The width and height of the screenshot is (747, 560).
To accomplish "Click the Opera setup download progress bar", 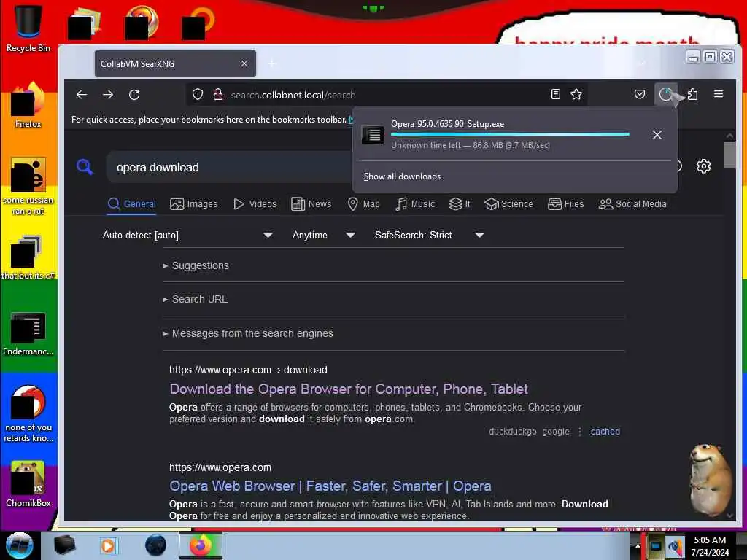I will point(510,135).
